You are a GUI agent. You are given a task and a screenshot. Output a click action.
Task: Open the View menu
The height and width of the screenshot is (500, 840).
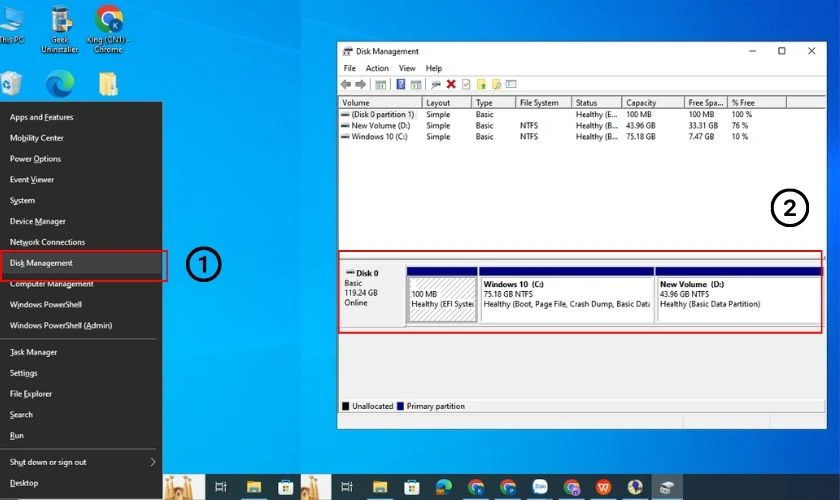click(x=407, y=68)
